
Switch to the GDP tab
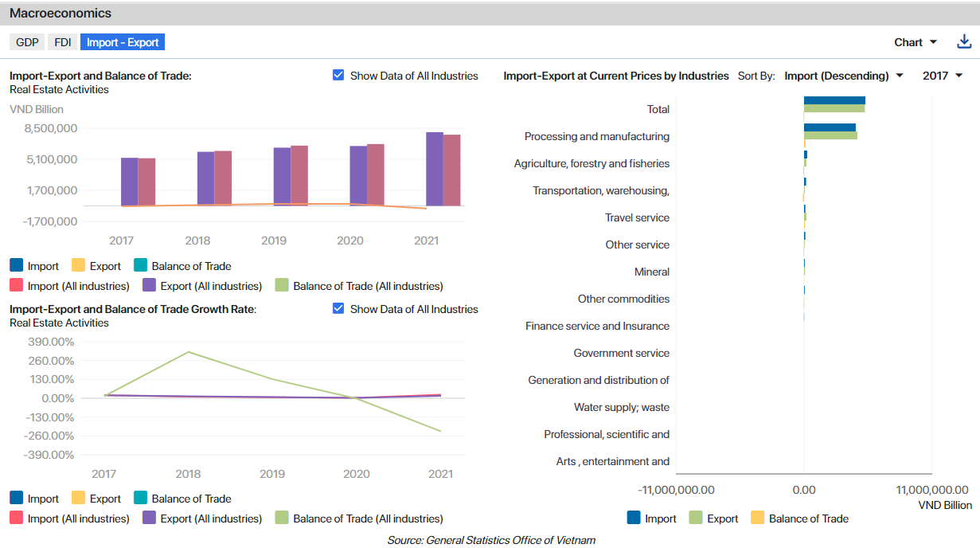(x=27, y=42)
